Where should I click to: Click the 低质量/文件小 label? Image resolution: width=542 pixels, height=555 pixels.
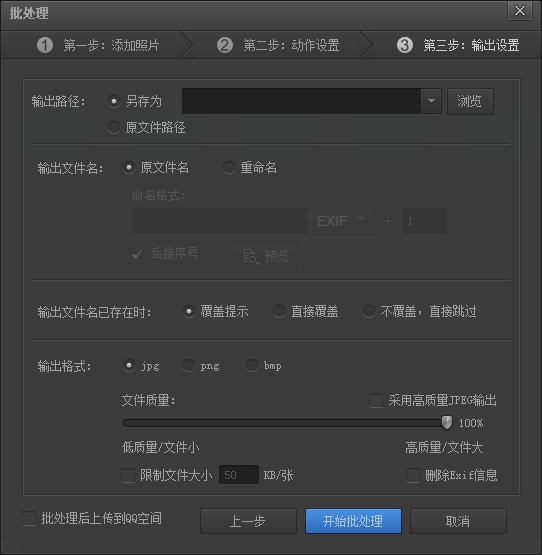tap(160, 447)
